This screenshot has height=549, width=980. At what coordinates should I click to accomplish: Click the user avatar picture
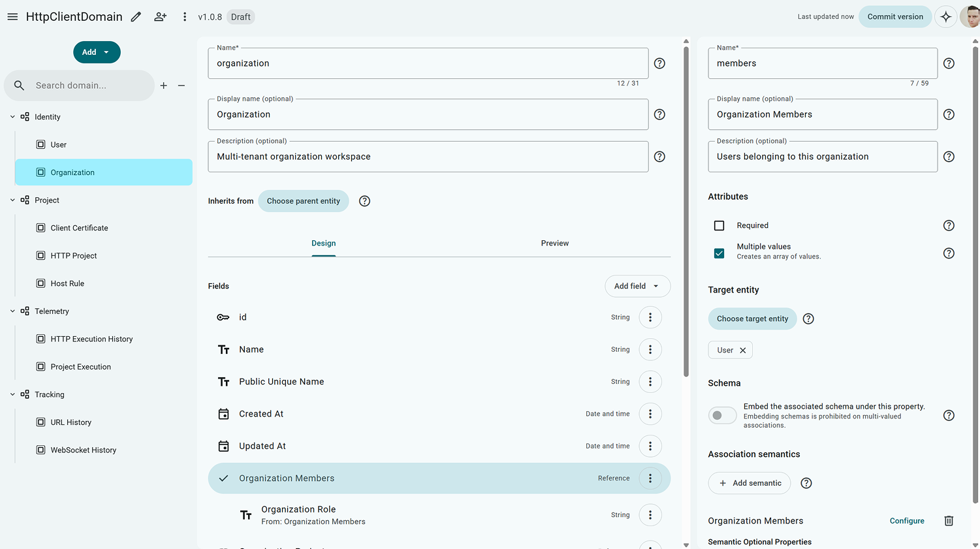pyautogui.click(x=970, y=17)
